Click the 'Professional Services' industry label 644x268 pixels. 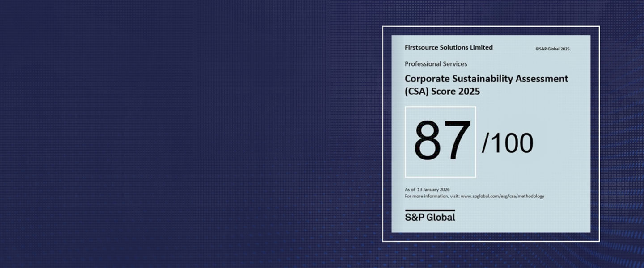tap(436, 64)
